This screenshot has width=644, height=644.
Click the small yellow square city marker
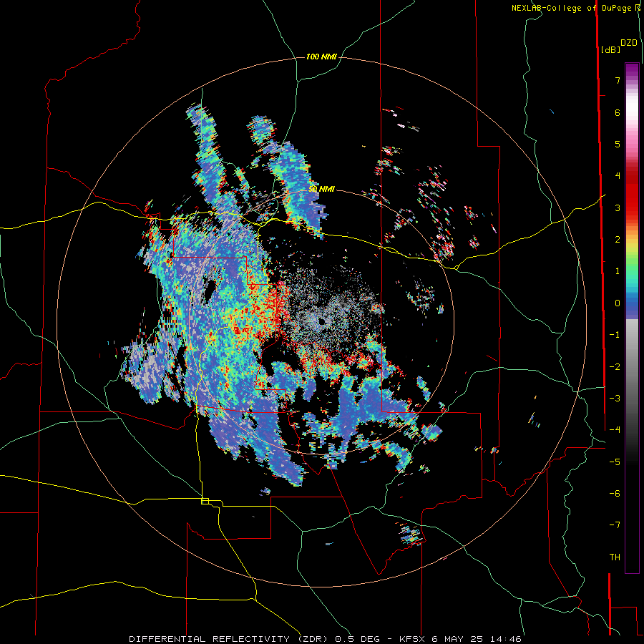(205, 501)
